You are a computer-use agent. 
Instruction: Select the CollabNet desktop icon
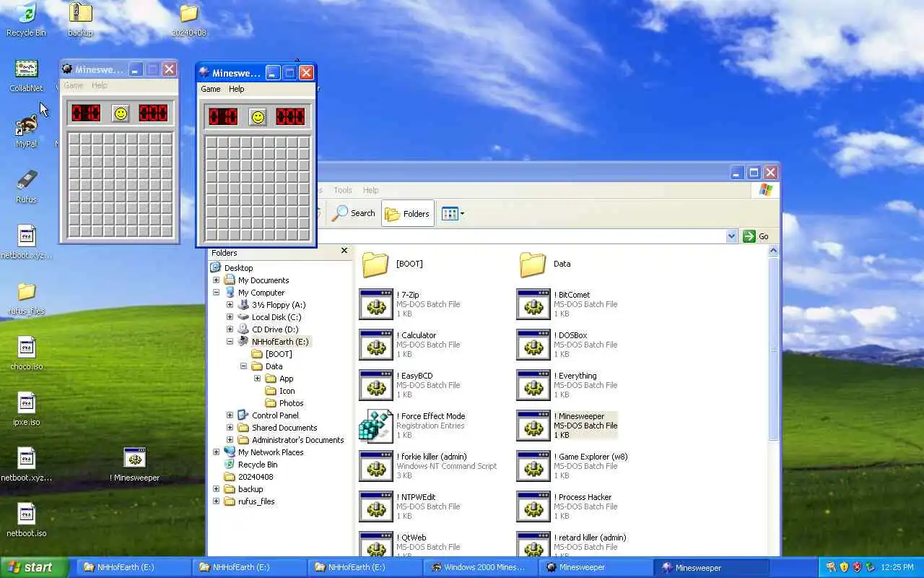pos(26,76)
